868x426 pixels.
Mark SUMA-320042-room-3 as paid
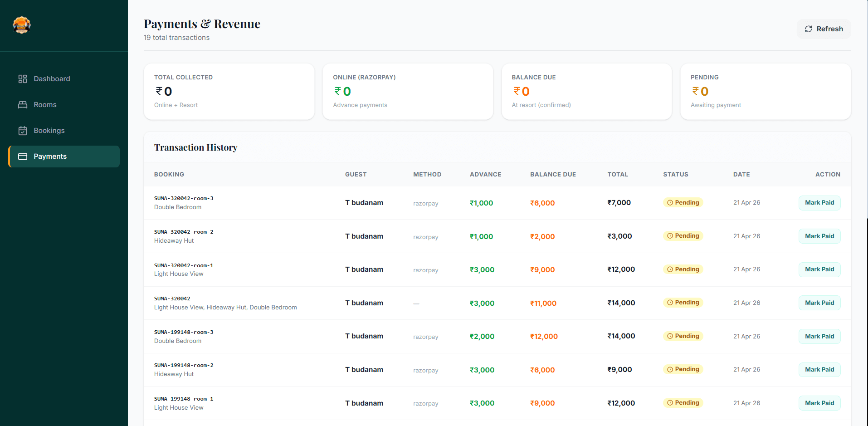819,203
